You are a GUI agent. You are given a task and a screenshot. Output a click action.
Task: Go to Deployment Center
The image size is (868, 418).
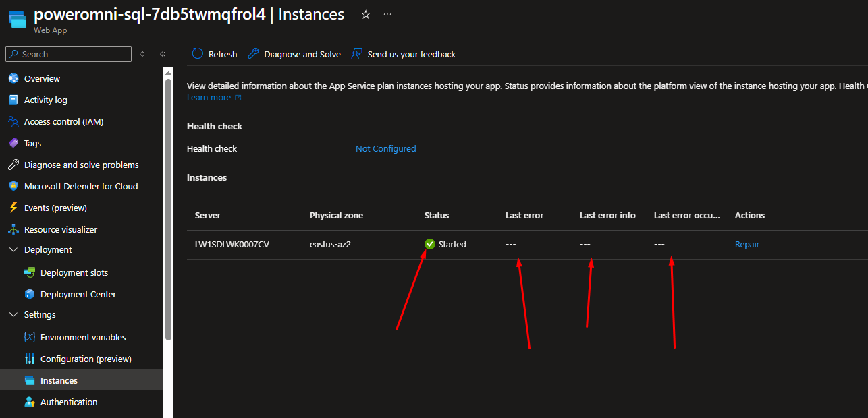click(x=78, y=295)
